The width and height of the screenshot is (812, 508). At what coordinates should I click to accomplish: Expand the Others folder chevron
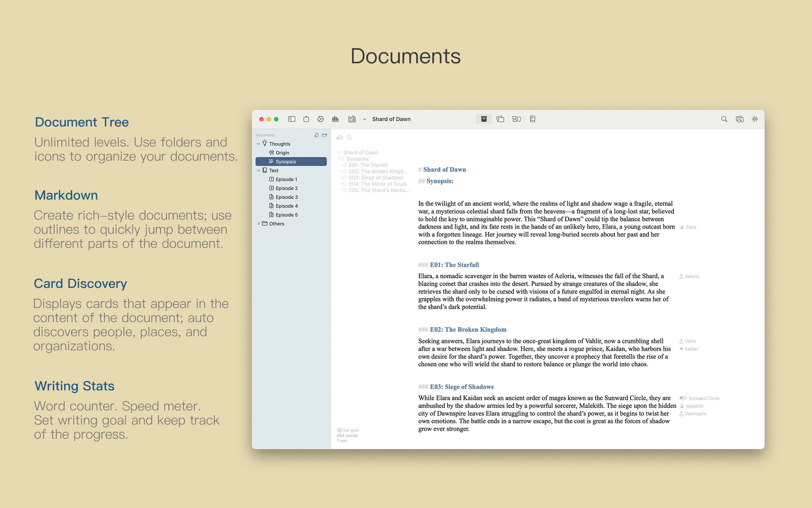(x=258, y=224)
